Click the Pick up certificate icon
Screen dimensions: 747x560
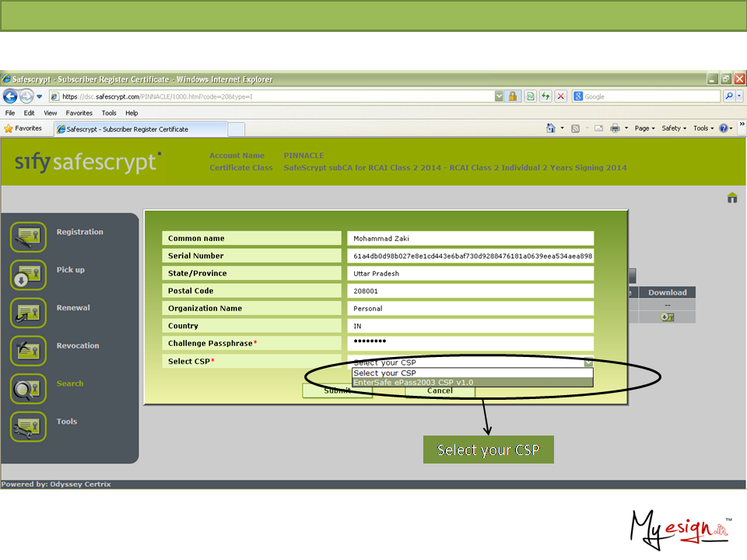(29, 275)
